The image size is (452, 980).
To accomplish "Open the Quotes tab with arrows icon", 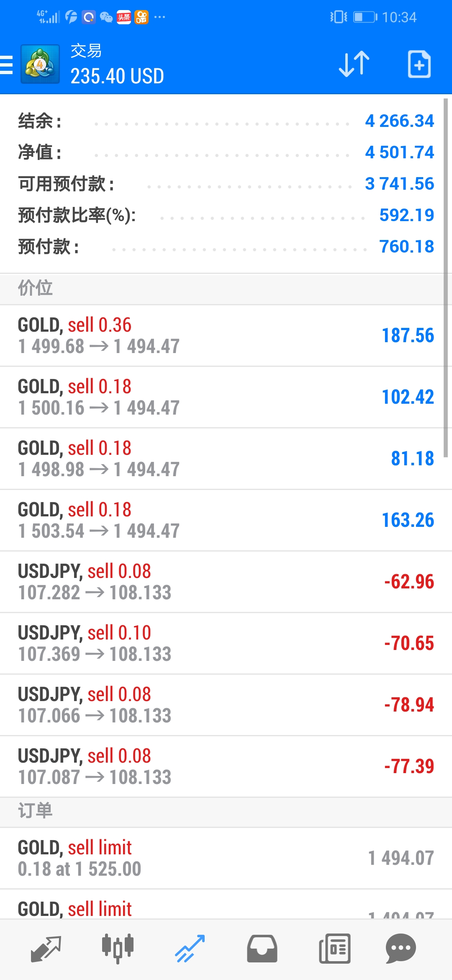I will pos(46,949).
